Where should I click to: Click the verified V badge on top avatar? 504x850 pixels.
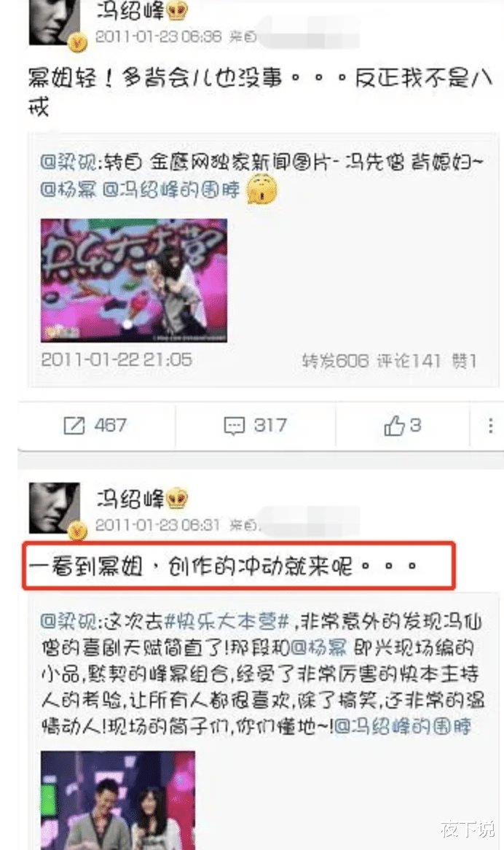tap(79, 42)
